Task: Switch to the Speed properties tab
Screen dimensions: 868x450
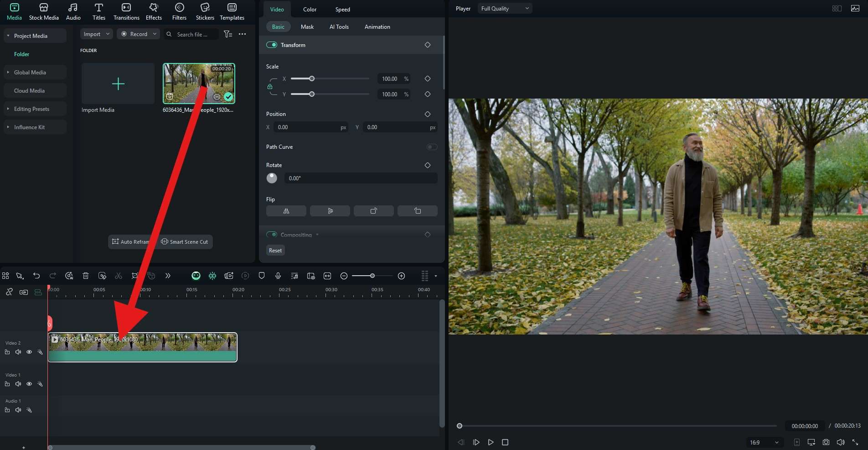Action: click(x=343, y=9)
